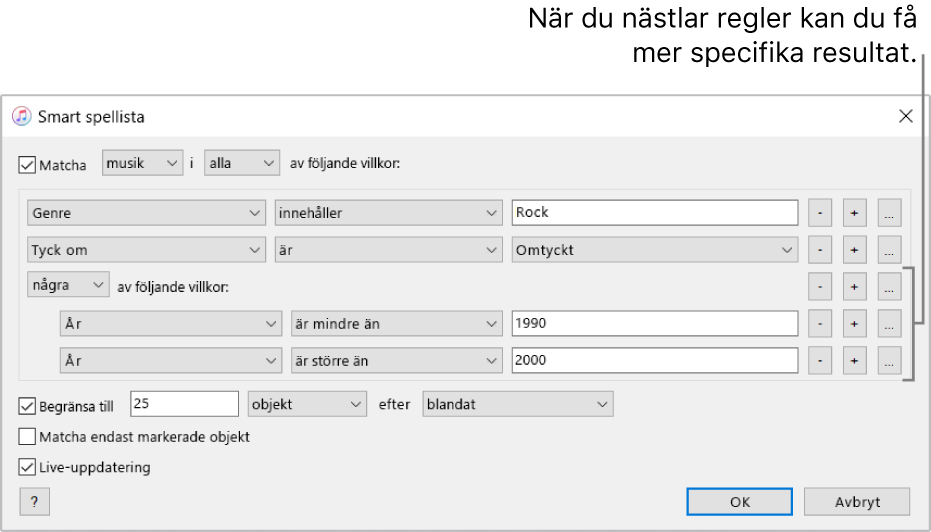This screenshot has width=931, height=532.
Task: Click the 1990 year field
Action: tap(655, 324)
